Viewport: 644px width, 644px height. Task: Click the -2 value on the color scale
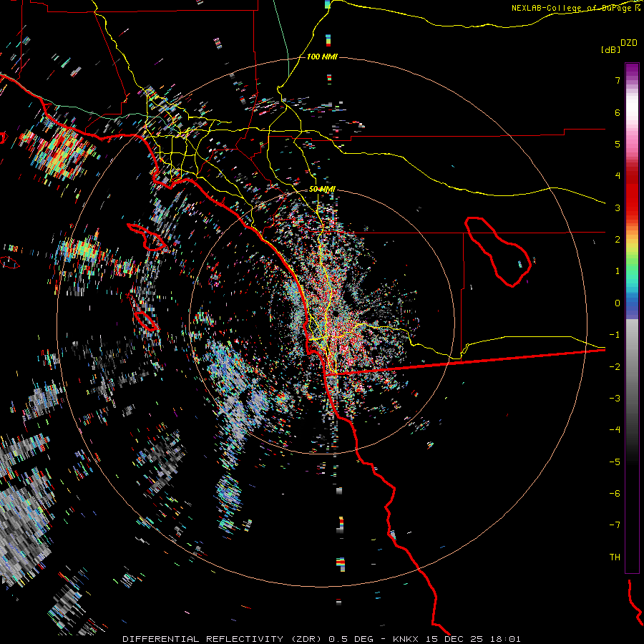(x=615, y=367)
